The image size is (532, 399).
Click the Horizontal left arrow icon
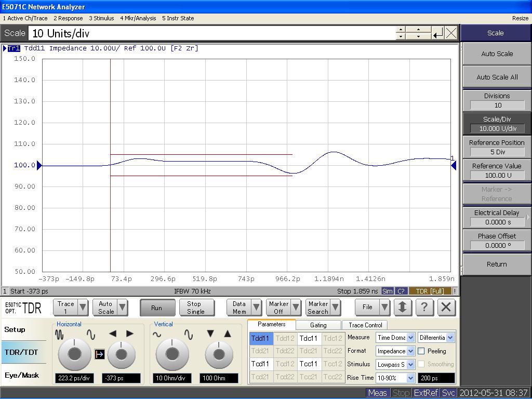click(113, 334)
